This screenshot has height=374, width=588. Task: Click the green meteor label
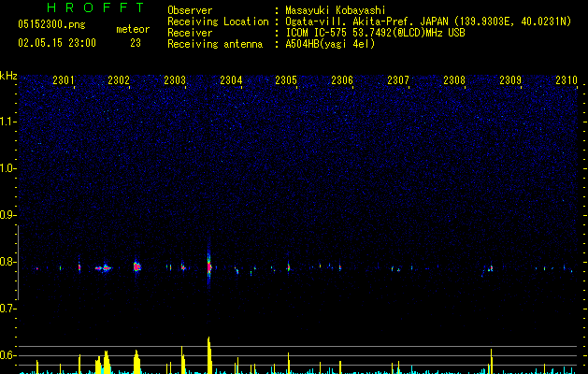(x=133, y=29)
